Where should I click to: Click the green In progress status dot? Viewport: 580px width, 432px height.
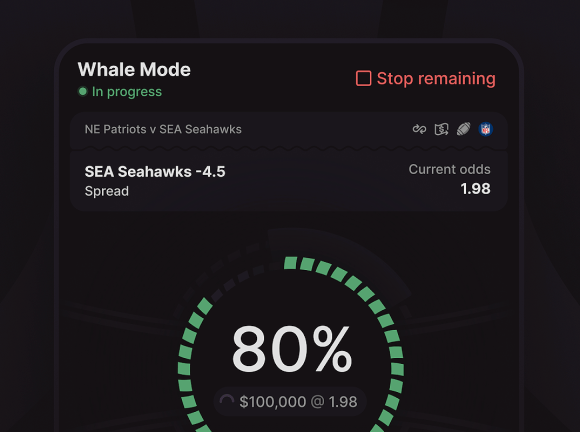click(82, 91)
